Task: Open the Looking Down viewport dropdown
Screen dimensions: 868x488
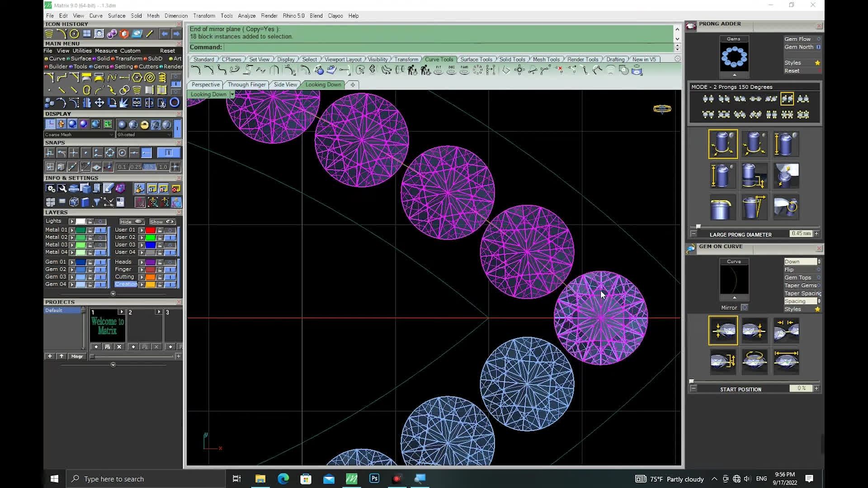Action: (x=232, y=94)
